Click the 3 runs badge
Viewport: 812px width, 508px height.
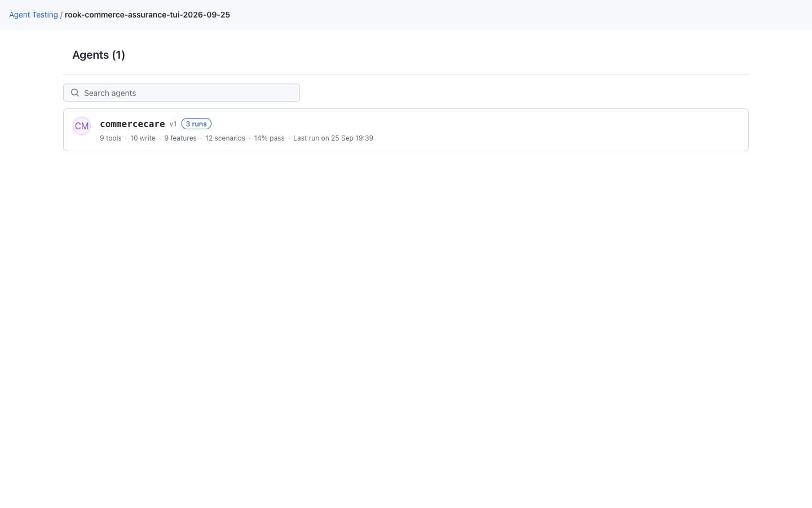[196, 124]
